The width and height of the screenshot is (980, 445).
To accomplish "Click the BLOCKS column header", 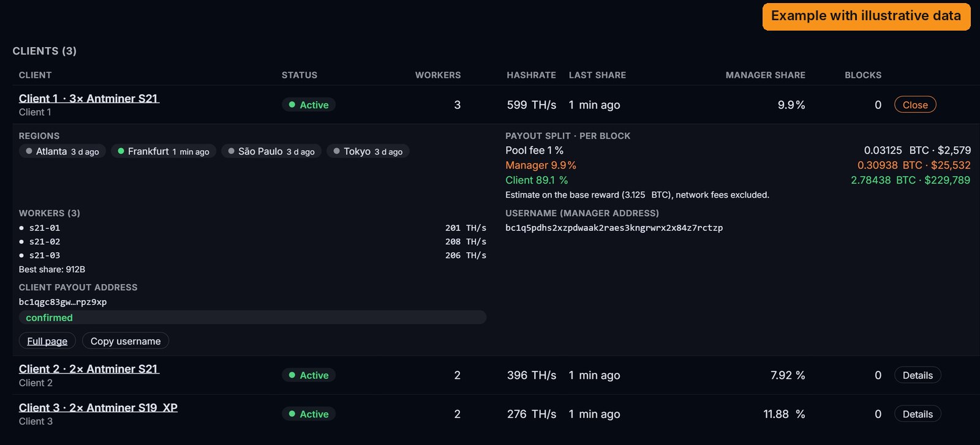I will tap(863, 75).
